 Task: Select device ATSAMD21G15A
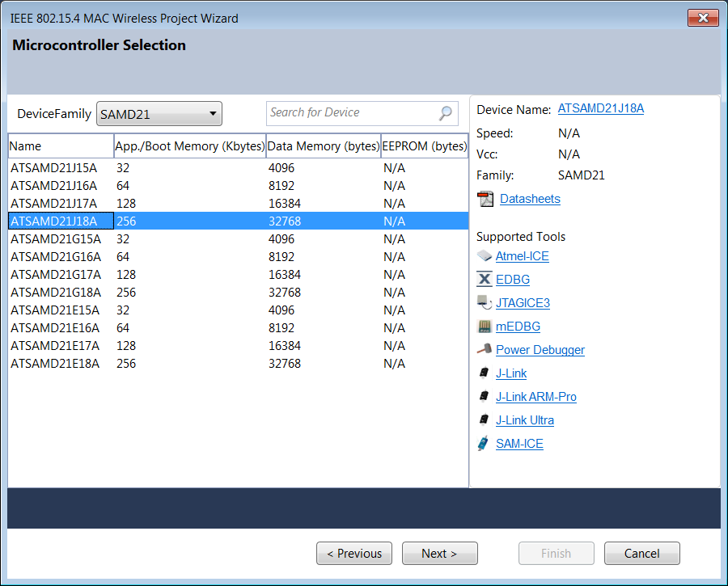point(238,239)
